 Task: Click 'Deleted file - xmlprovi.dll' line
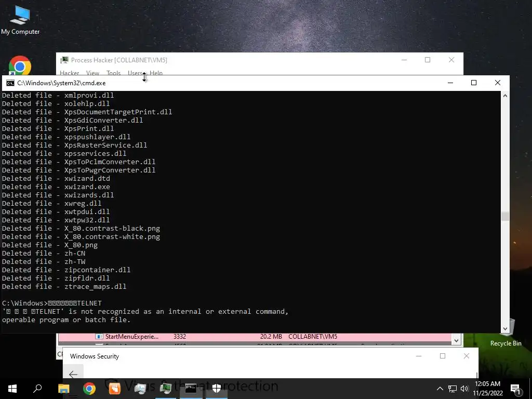(58, 96)
